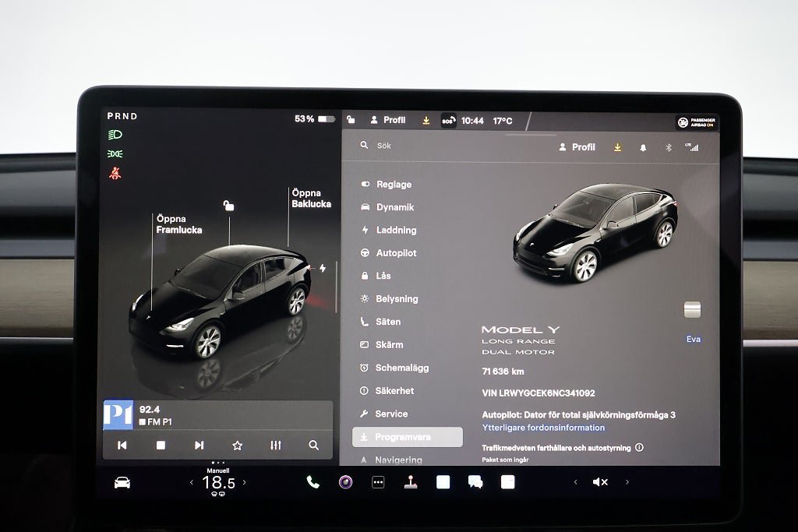Open the Reglage settings menu
The width and height of the screenshot is (798, 532).
point(387,184)
